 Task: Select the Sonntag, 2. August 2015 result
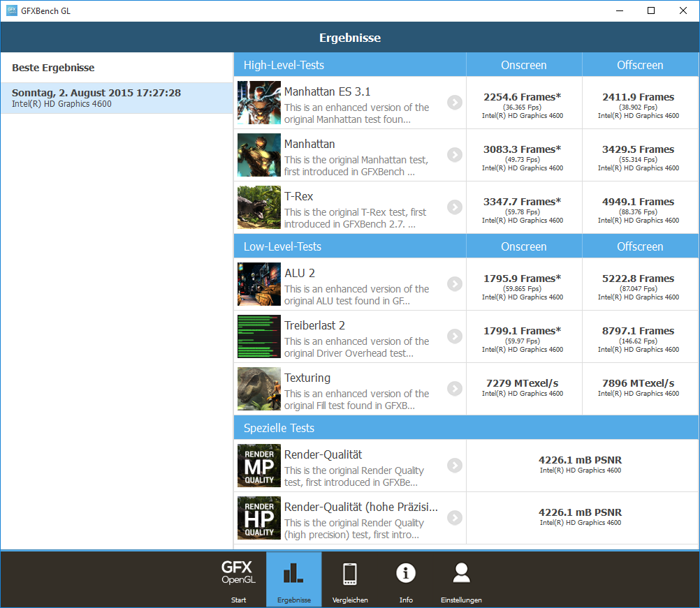tap(117, 98)
